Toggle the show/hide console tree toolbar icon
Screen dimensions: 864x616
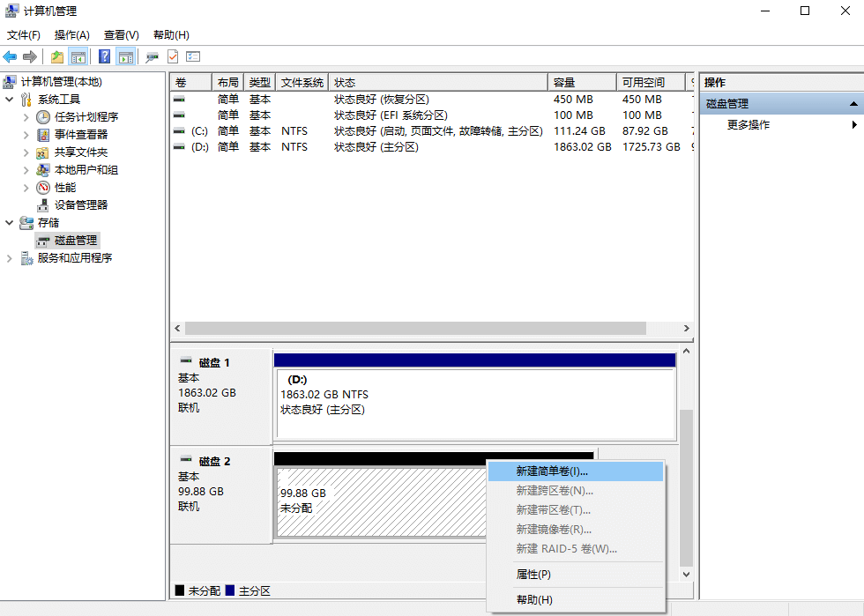(78, 56)
